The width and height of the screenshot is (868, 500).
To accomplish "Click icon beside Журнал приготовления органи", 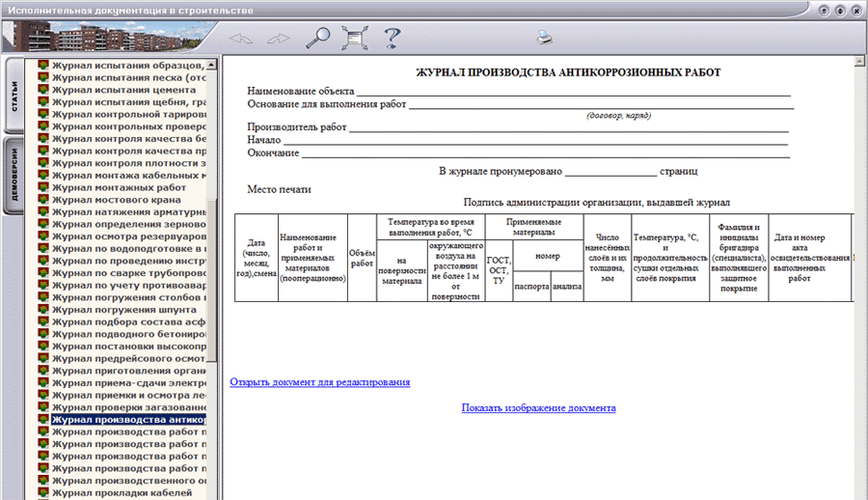I will [43, 370].
